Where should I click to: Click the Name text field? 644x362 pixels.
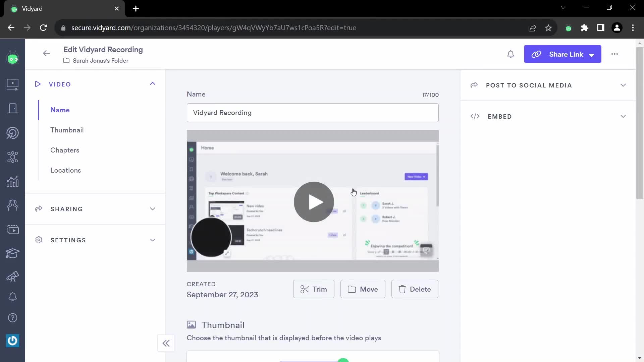[313, 113]
